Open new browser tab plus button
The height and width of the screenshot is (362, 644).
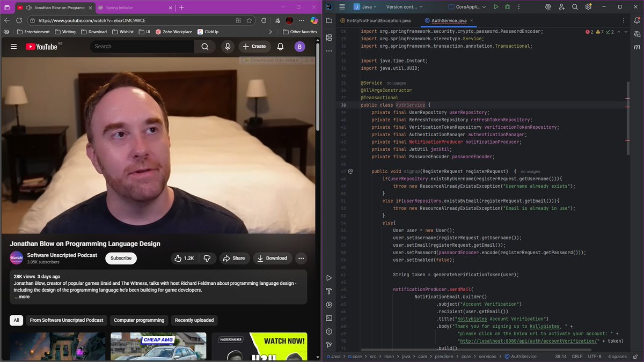pyautogui.click(x=181, y=8)
